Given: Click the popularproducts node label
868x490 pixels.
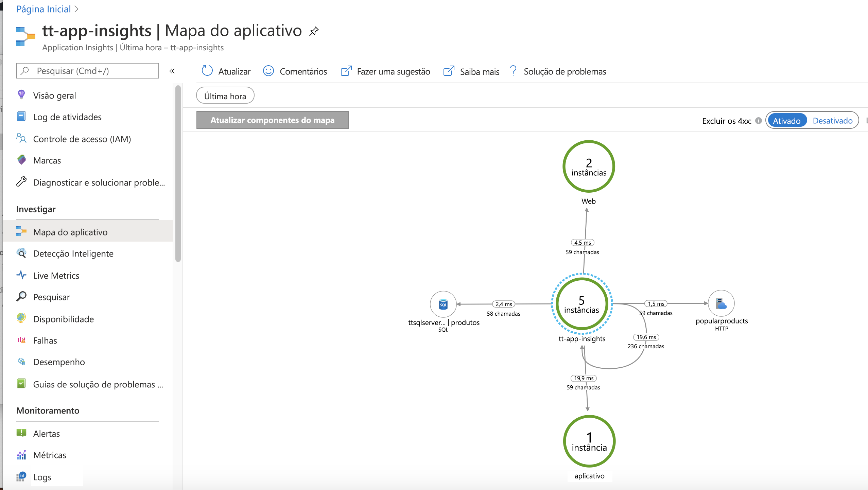Looking at the screenshot, I should 722,321.
